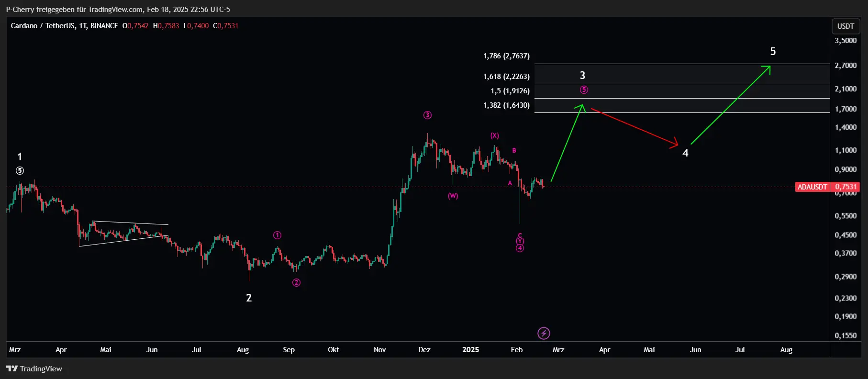
Task: Click the purple lightning event icon
Action: (x=544, y=333)
